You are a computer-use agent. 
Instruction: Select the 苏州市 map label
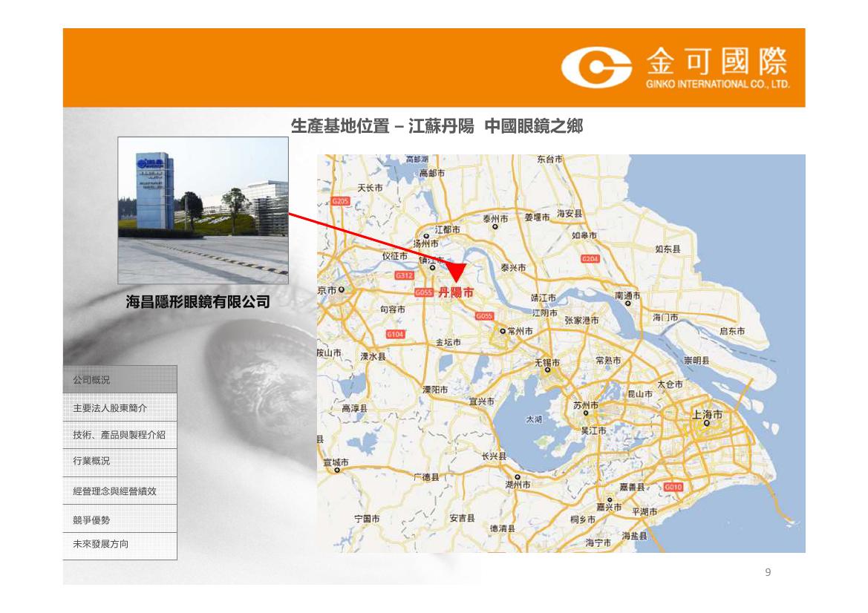coord(586,405)
